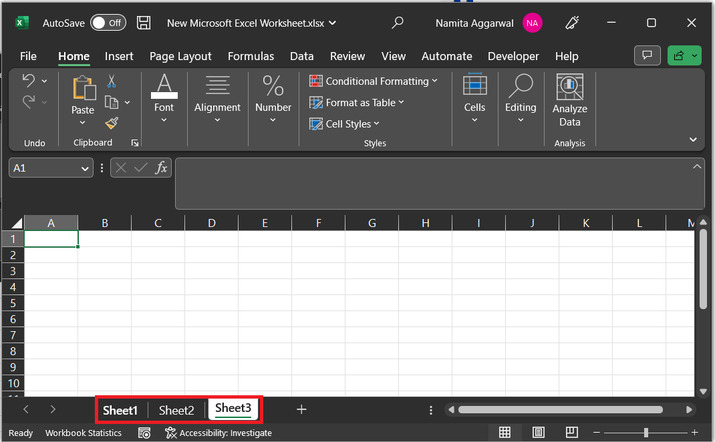Click the next sheet navigation arrow
This screenshot has height=442, width=715.
(x=53, y=410)
